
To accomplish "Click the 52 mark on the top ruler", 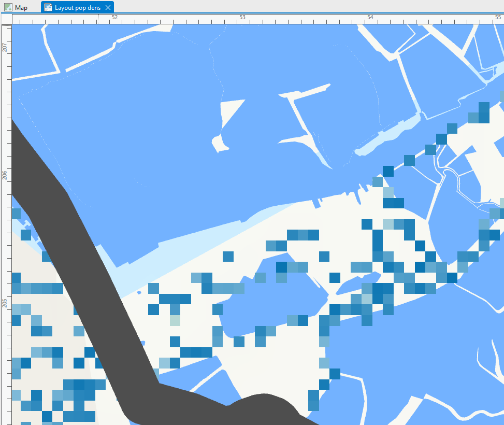I will tap(114, 17).
